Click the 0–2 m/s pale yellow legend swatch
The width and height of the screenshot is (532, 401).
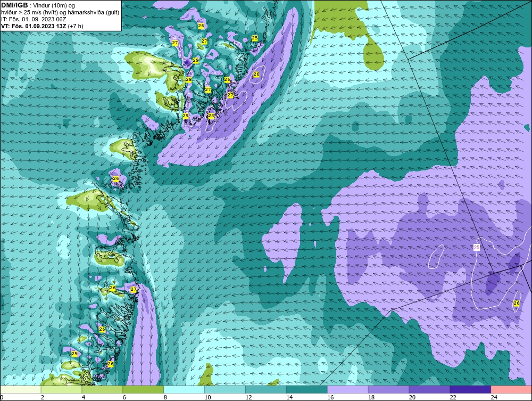(x=20, y=389)
